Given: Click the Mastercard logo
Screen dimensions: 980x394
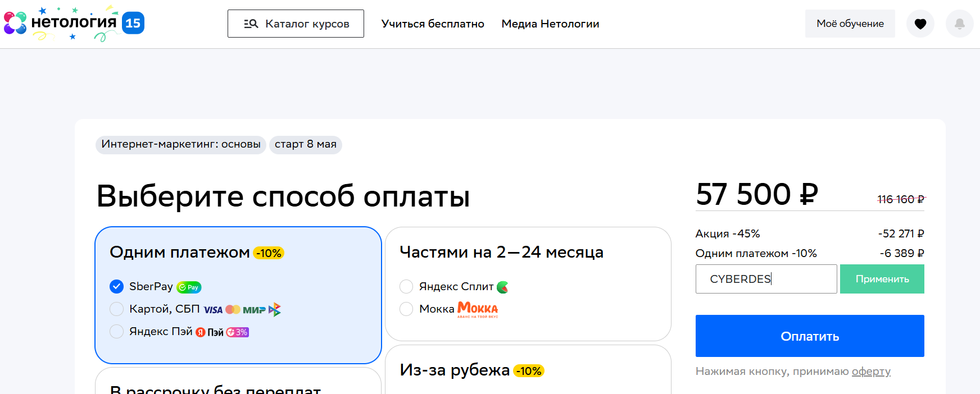Looking at the screenshot, I should coord(233,309).
